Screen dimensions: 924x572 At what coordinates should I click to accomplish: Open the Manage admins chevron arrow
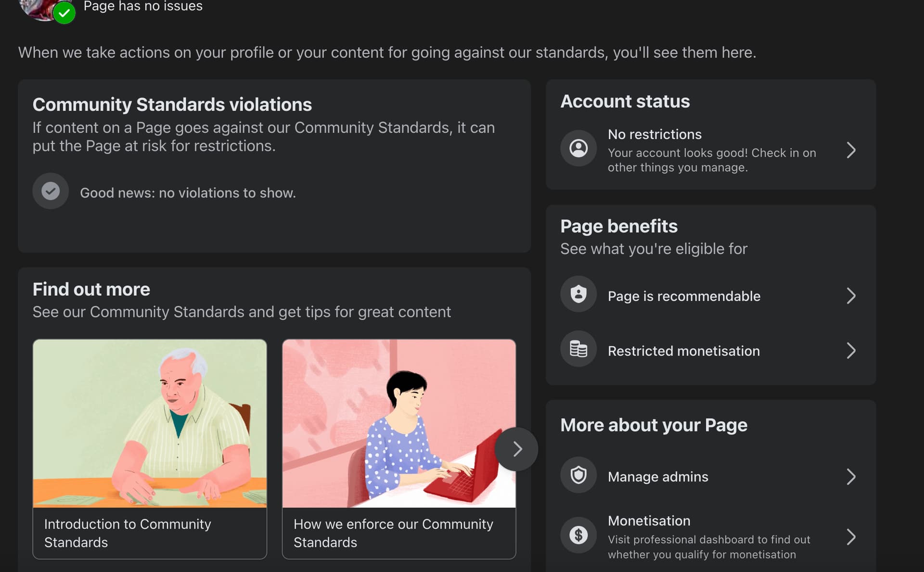pos(851,477)
